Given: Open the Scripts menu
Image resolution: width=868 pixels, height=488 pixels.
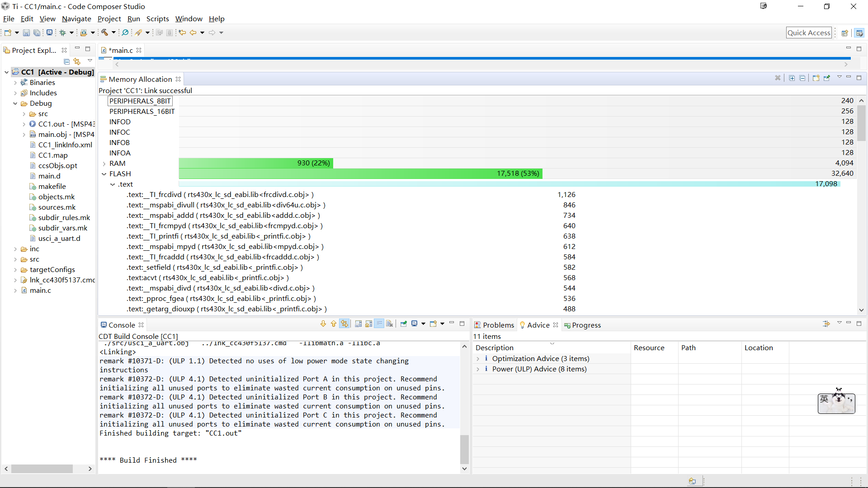Looking at the screenshot, I should coord(157,19).
